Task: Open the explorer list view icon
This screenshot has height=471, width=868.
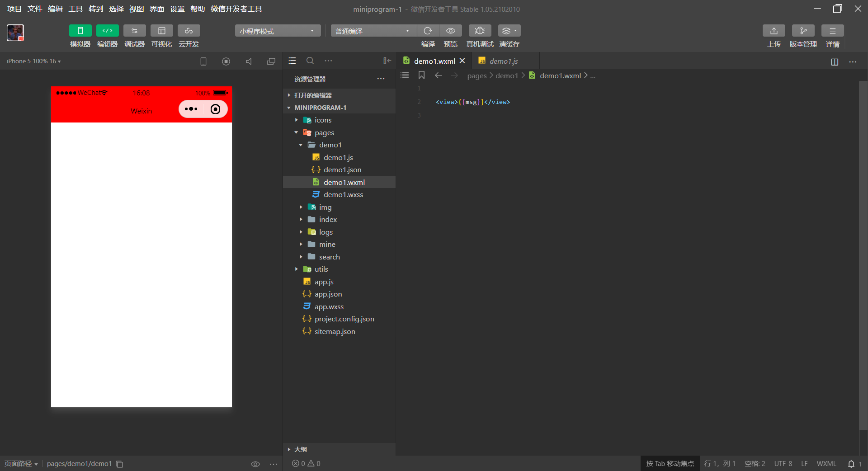Action: point(292,61)
